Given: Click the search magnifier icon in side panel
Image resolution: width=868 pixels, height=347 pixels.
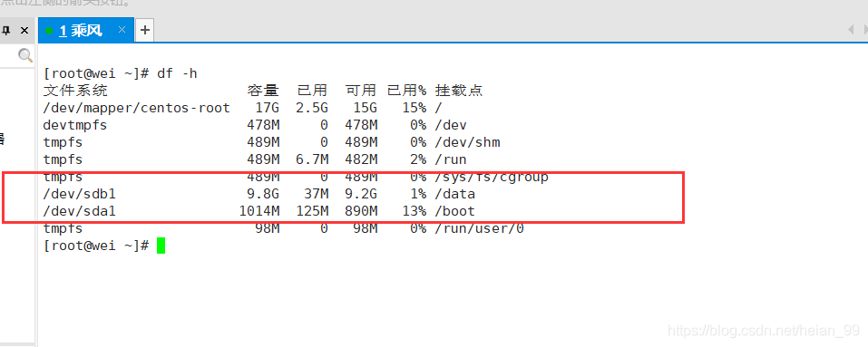Looking at the screenshot, I should tap(24, 55).
